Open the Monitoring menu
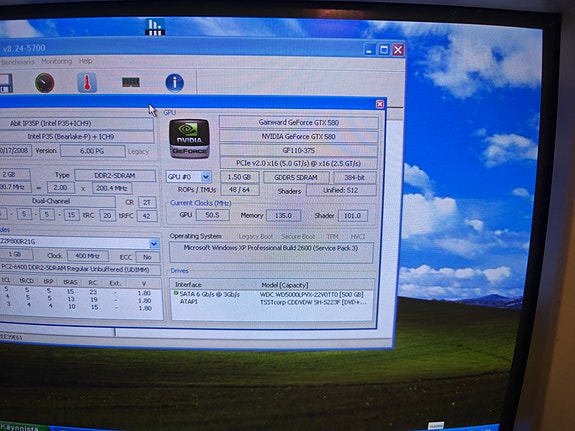Viewport: 575px width, 431px height. [56, 61]
